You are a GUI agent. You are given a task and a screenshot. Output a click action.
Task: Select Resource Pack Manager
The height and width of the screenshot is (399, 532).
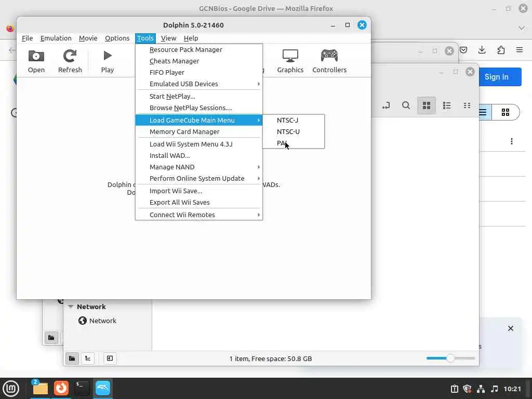click(x=199, y=49)
